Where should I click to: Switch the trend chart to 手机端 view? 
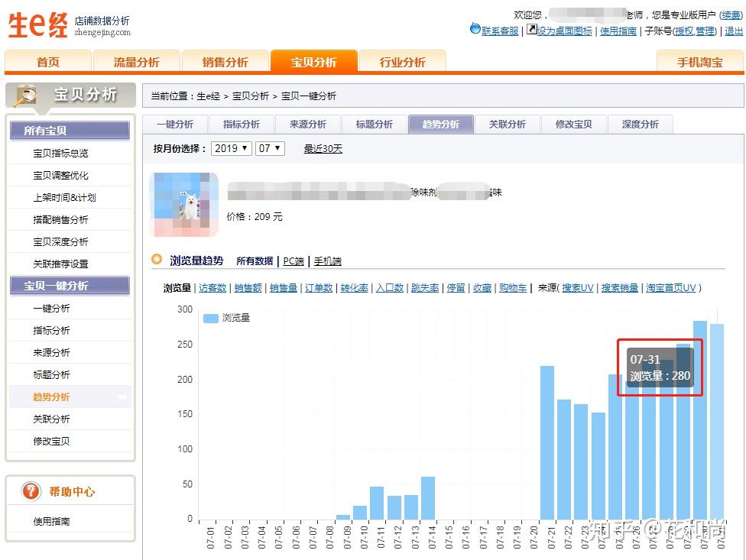[327, 261]
